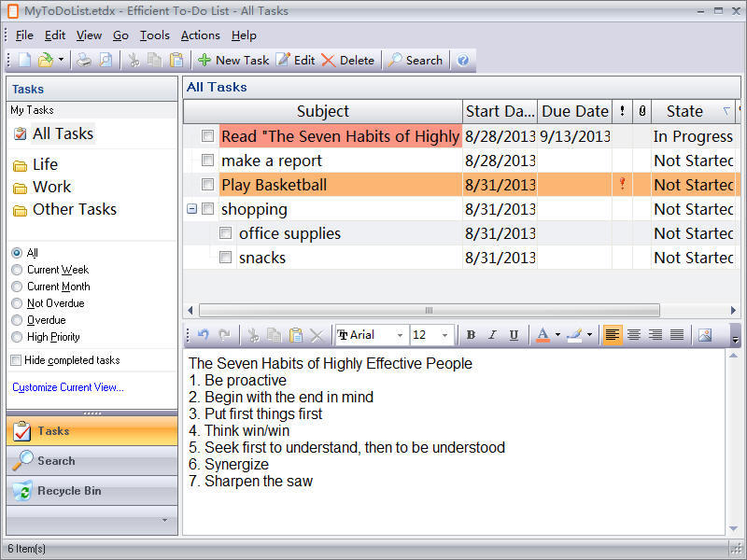Open the File menu
The image size is (747, 560).
[24, 35]
